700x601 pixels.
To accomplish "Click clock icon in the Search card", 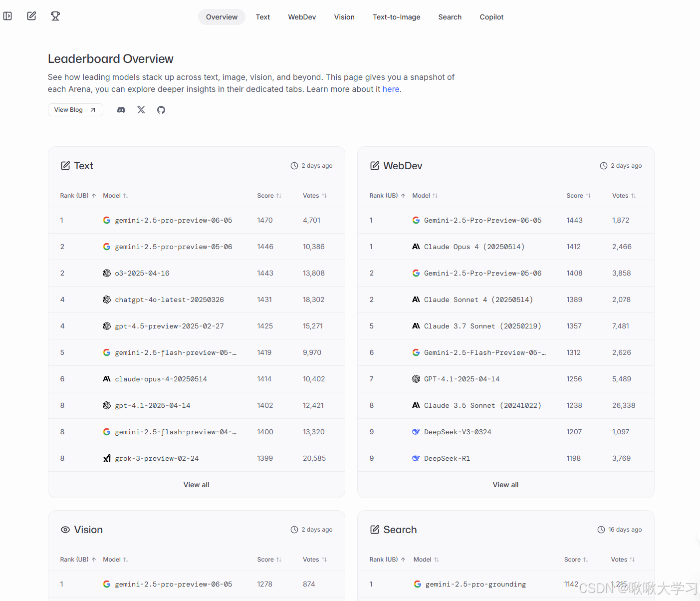I will pos(601,530).
